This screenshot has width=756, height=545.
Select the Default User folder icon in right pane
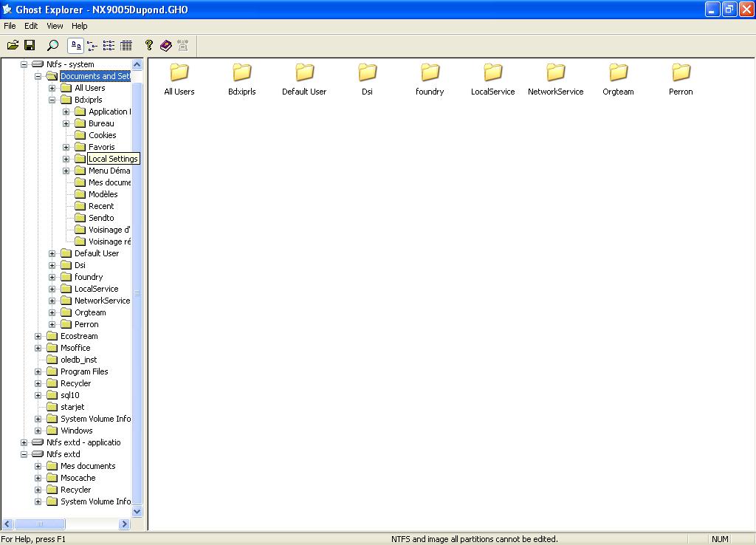(305, 72)
